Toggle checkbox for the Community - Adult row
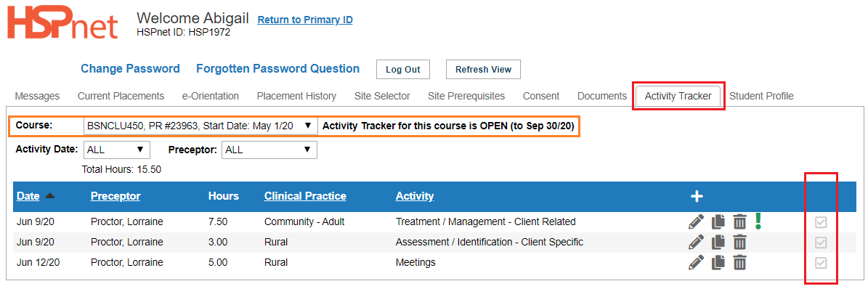 click(x=821, y=223)
